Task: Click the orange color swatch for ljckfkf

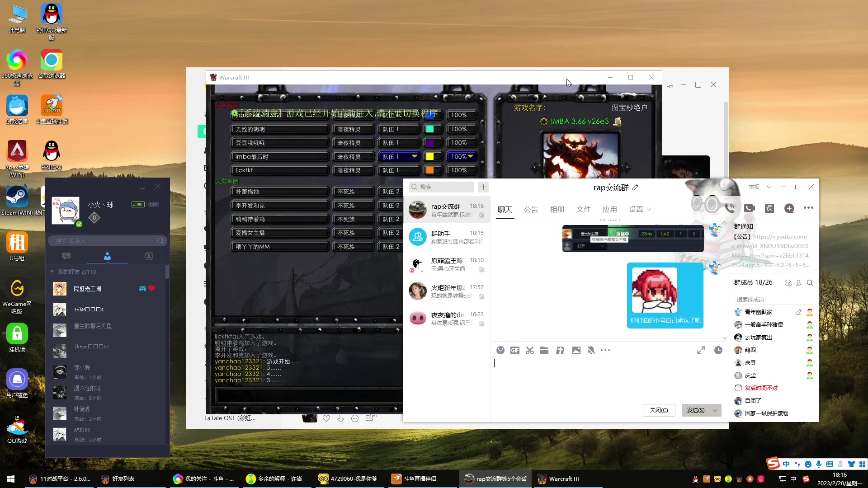Action: pos(430,170)
